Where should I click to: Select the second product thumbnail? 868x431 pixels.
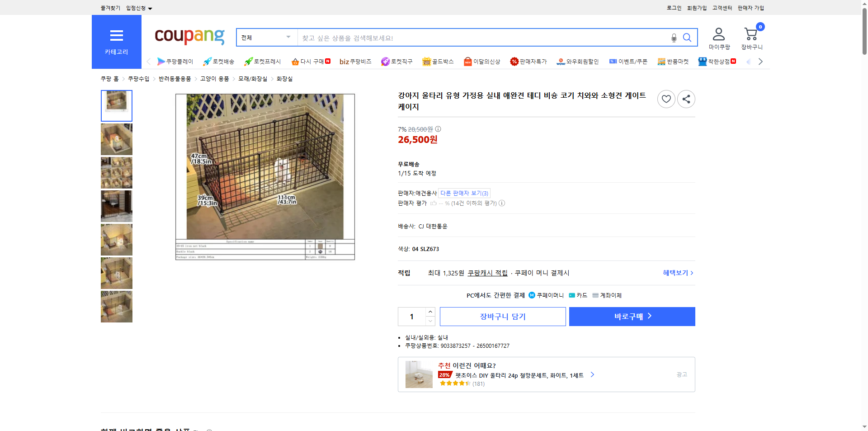click(x=116, y=139)
